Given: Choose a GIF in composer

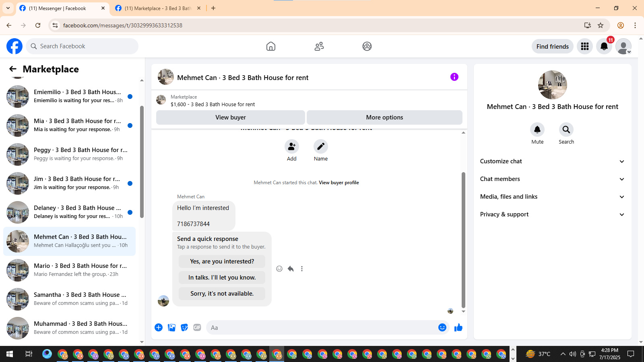Looking at the screenshot, I should 197,327.
